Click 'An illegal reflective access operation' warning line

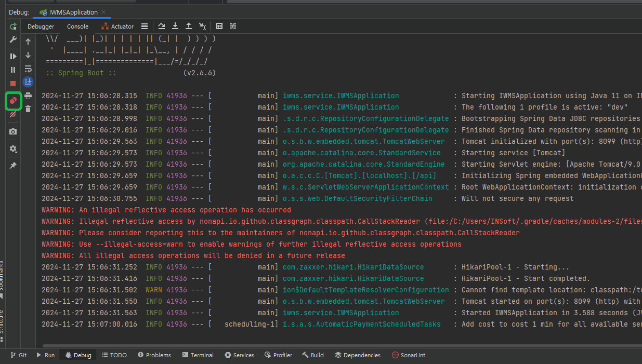[x=166, y=210]
